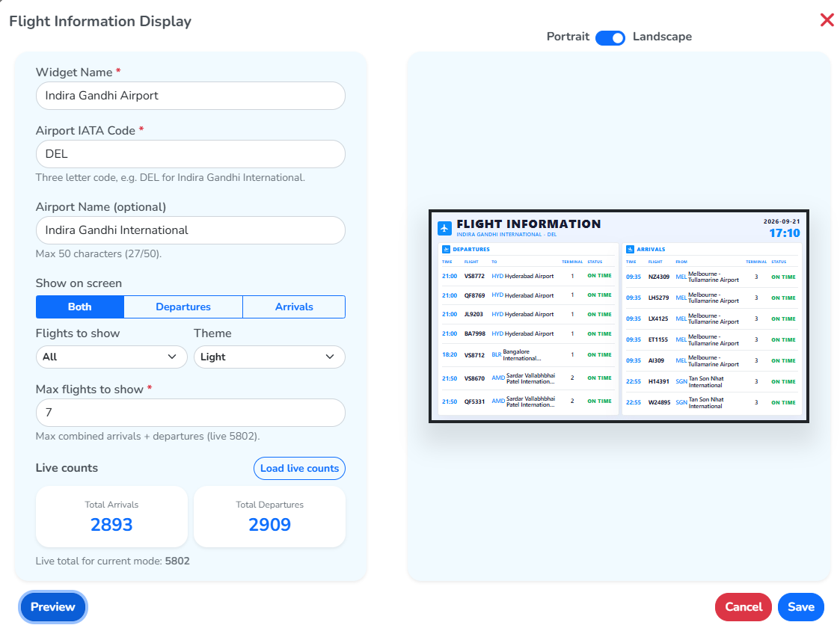
Task: Edit the Widget Name field
Action: tap(191, 96)
